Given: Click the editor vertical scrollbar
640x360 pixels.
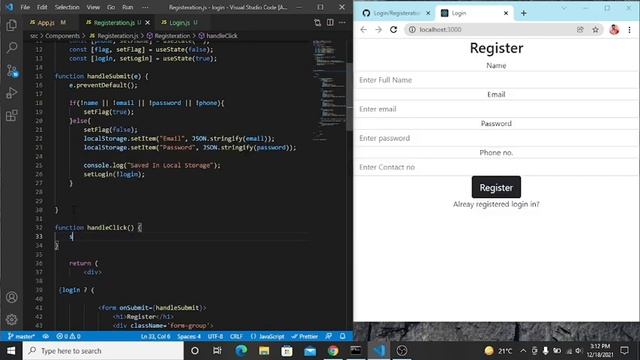Looking at the screenshot, I should pos(349,96).
